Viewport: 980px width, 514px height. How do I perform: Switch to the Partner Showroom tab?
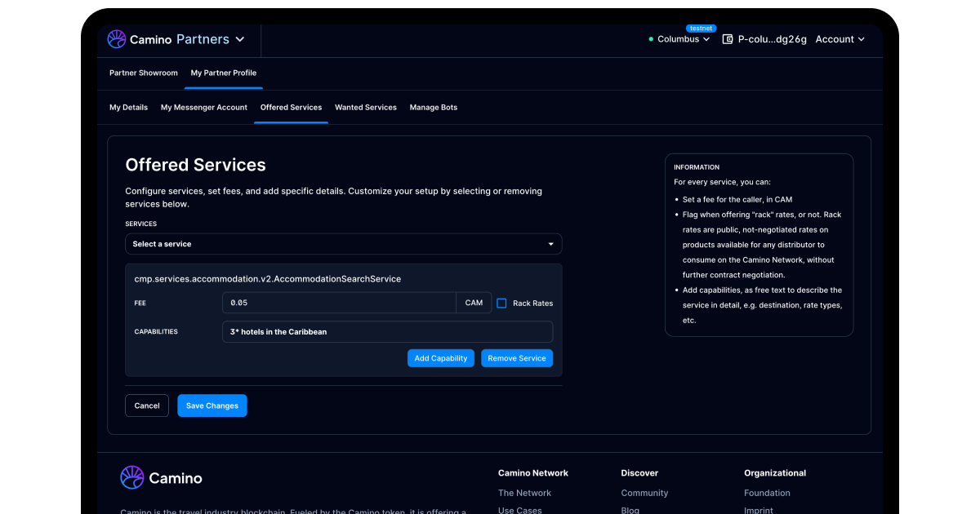pyautogui.click(x=144, y=73)
